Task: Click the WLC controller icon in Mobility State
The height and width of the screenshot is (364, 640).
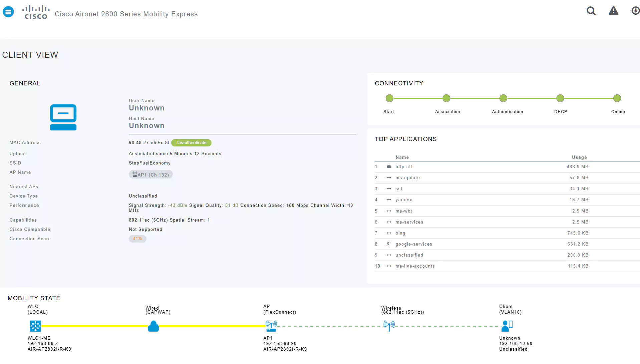Action: [x=35, y=326]
